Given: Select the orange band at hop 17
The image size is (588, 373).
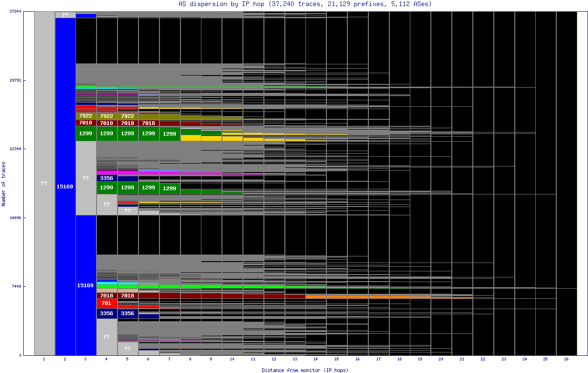Looking at the screenshot, I should 379,297.
